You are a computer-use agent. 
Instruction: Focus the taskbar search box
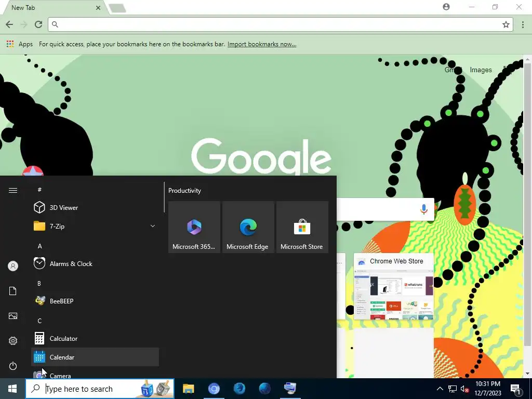pyautogui.click(x=100, y=389)
